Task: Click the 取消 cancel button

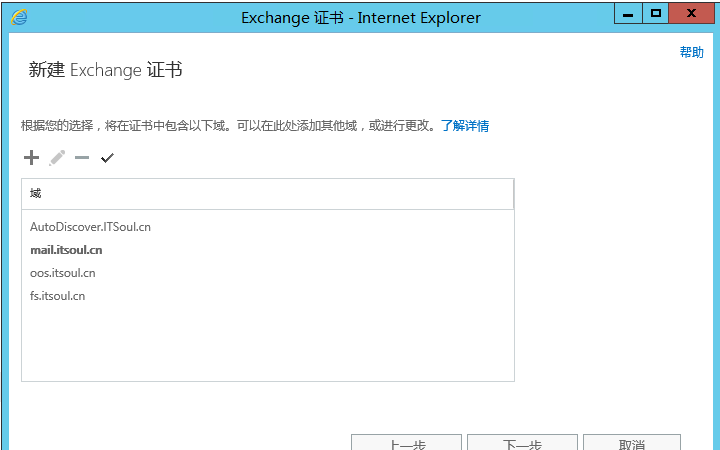Action: (632, 442)
